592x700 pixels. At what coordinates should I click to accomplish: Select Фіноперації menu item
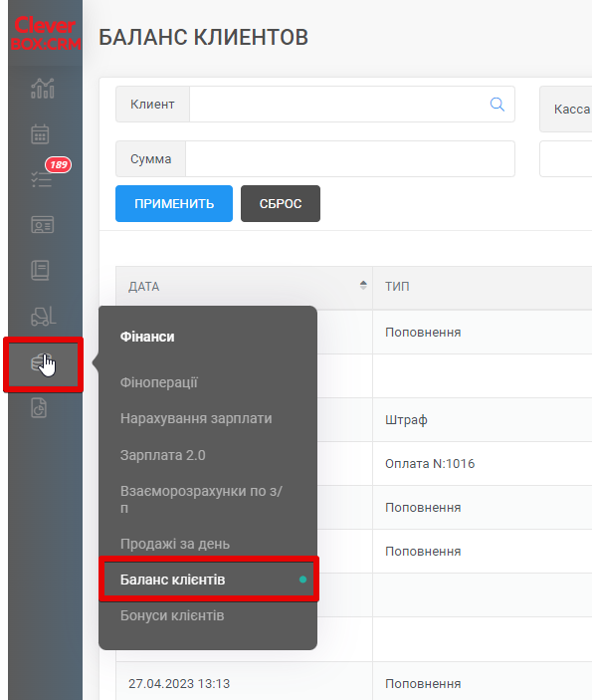[159, 382]
